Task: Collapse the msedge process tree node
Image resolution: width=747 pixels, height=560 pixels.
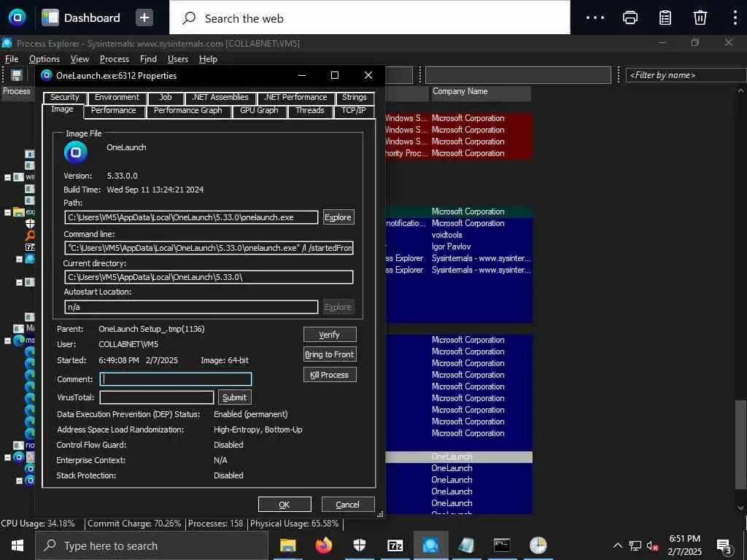Action: click(7, 341)
